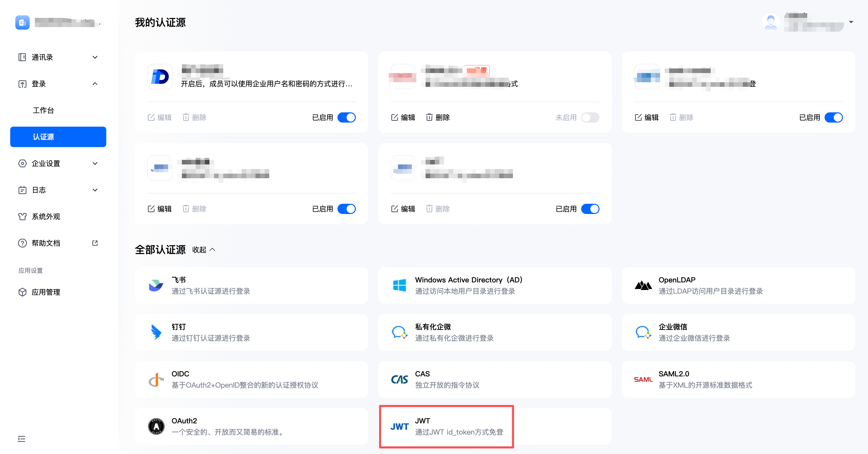868x454 pixels.
Task: Click the collapse sidebar icon at bottom left
Action: click(x=21, y=438)
